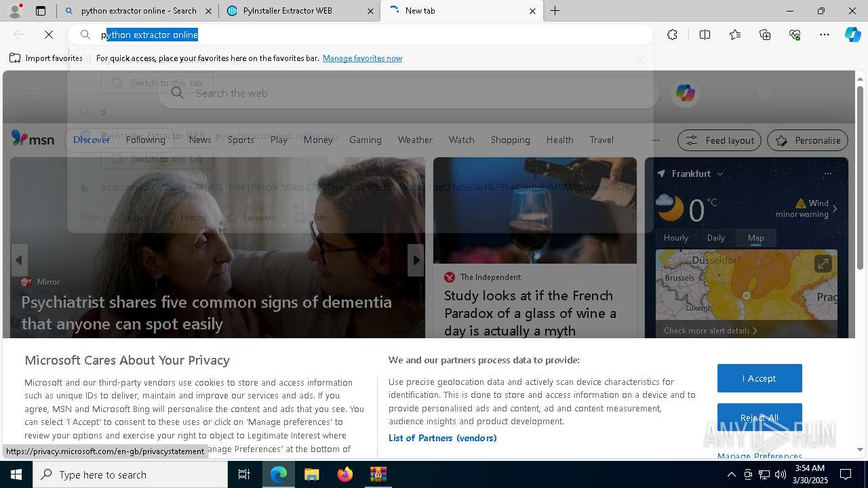
Task: Open Task View on taskbar
Action: pos(244,474)
